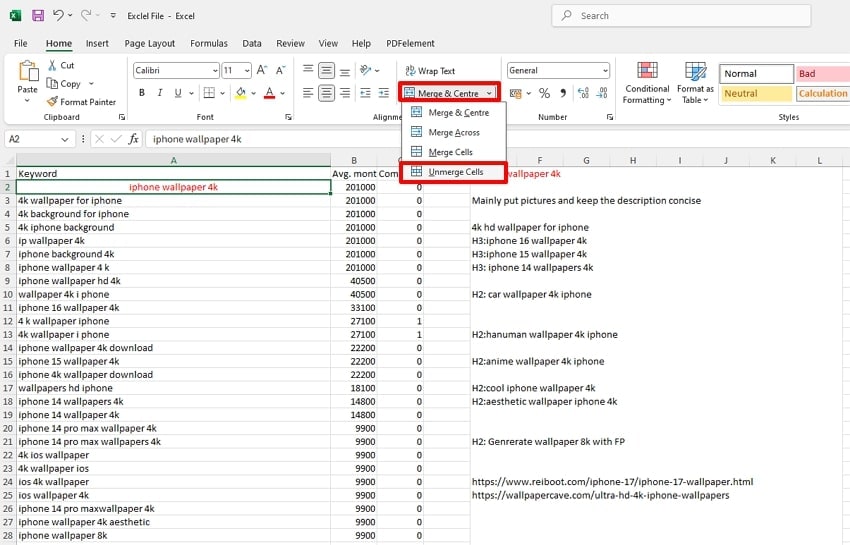Expand the Name Box dropdown arrow

pos(65,139)
